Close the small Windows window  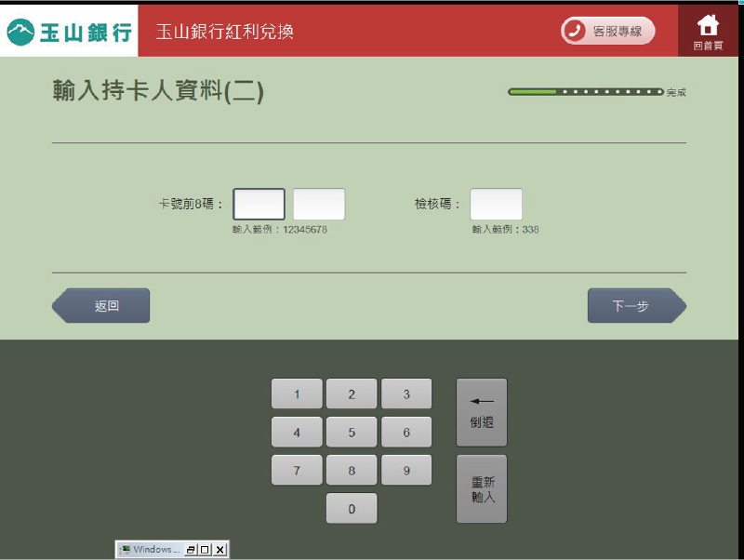pos(219,550)
